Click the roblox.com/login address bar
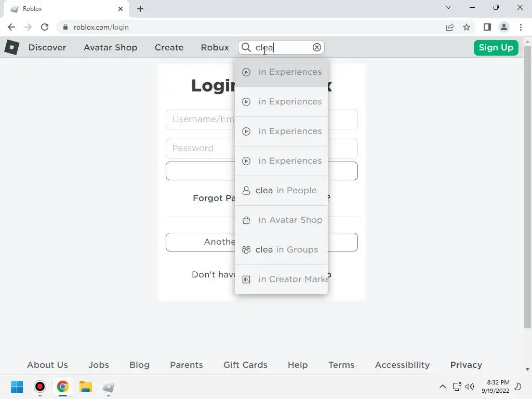This screenshot has width=532, height=399. point(101,27)
